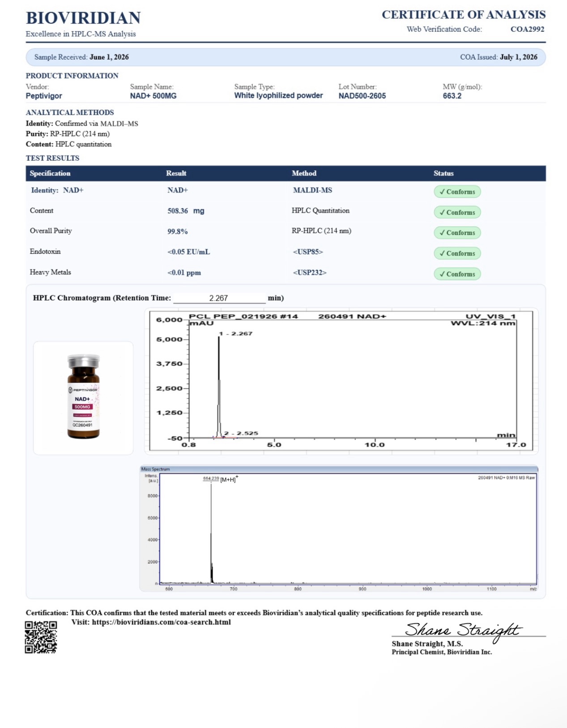Click peak label 2 - 2.525 in chromatogram
Screen dimensions: 567x728
[x=241, y=433]
